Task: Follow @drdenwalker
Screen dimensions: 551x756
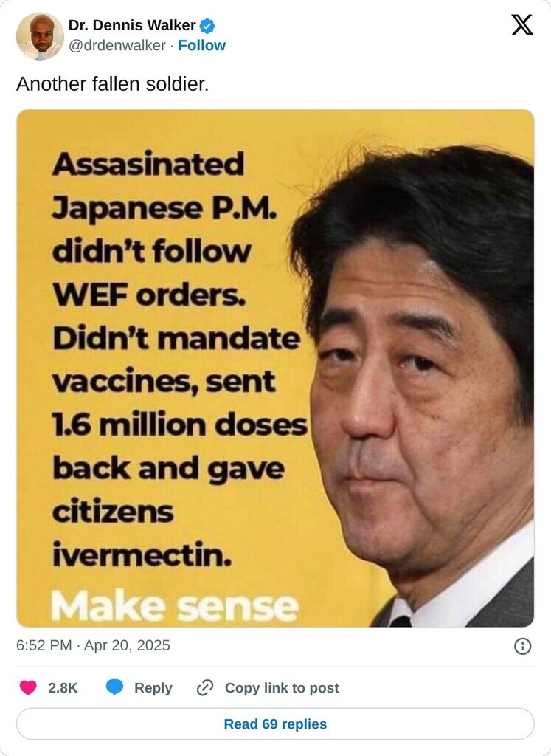Action: (x=202, y=45)
